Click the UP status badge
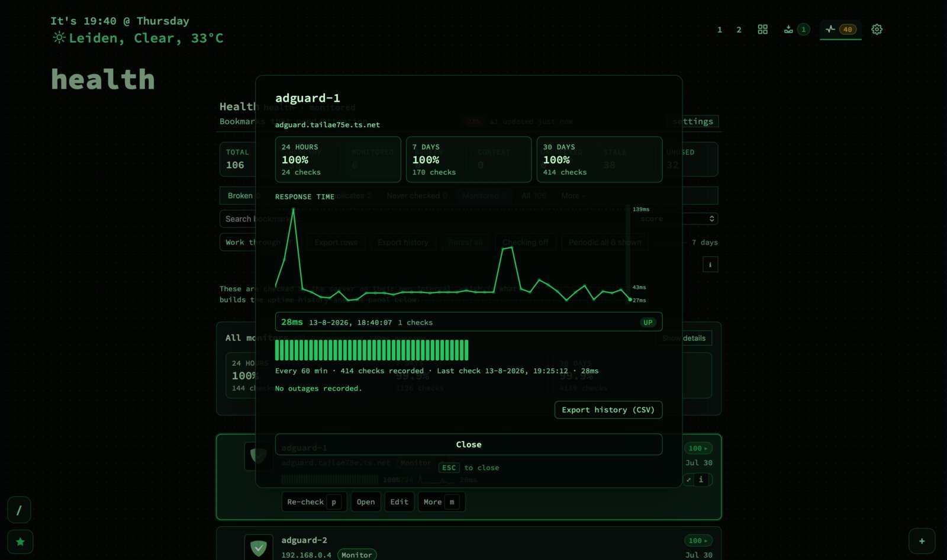The image size is (947, 560). (x=648, y=323)
